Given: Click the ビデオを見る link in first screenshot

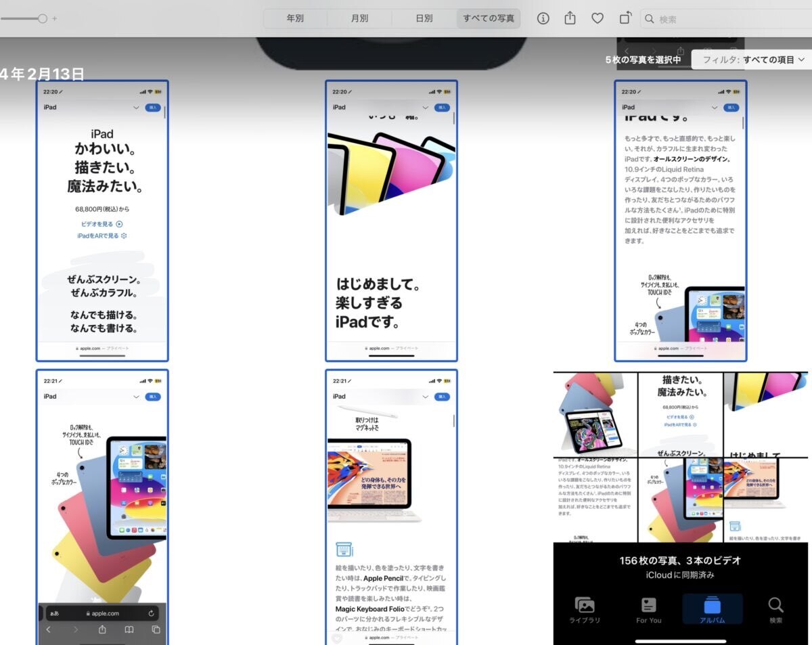Looking at the screenshot, I should tap(101, 224).
